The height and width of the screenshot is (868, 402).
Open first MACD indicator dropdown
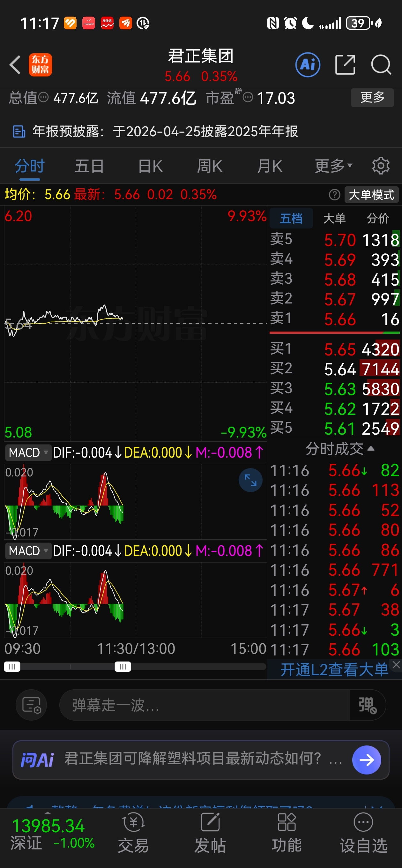[x=28, y=453]
